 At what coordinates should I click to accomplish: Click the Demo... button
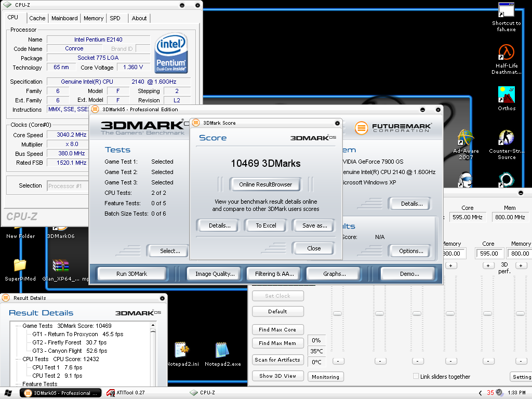coord(409,274)
